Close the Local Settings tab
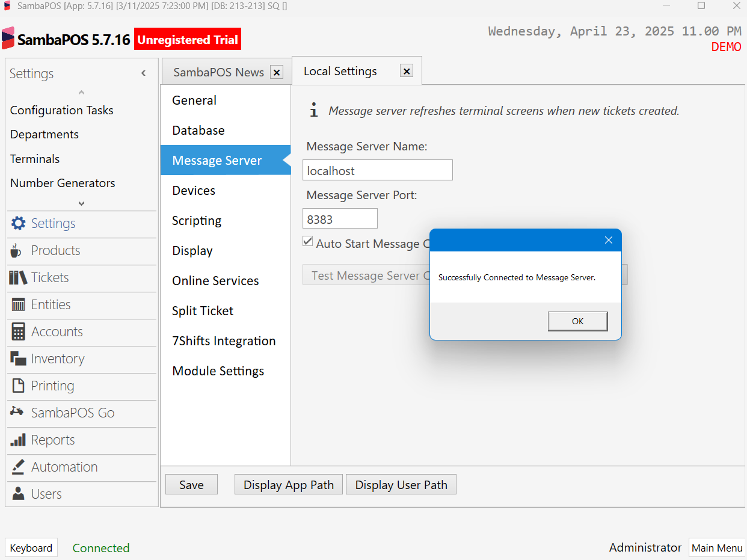Image resolution: width=747 pixels, height=560 pixels. 407,71
